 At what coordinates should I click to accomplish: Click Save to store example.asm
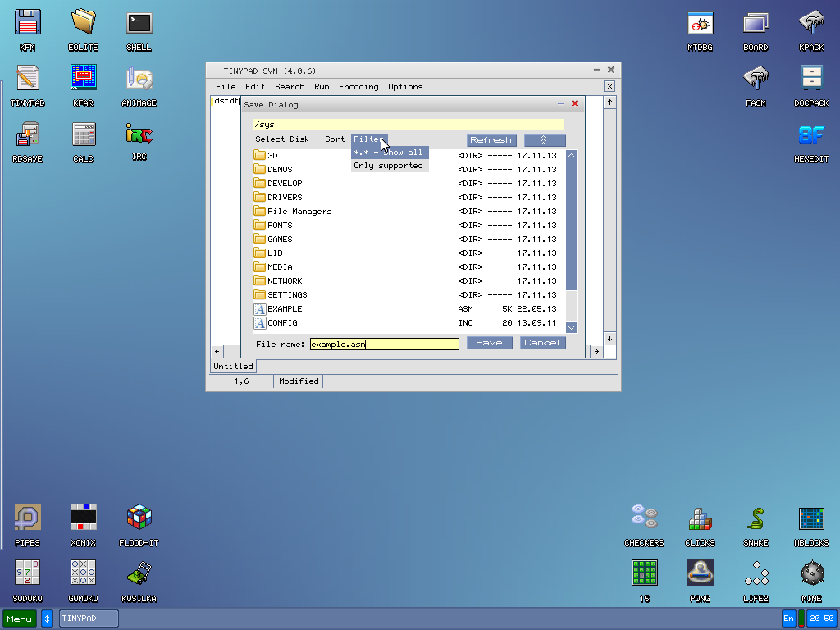489,344
